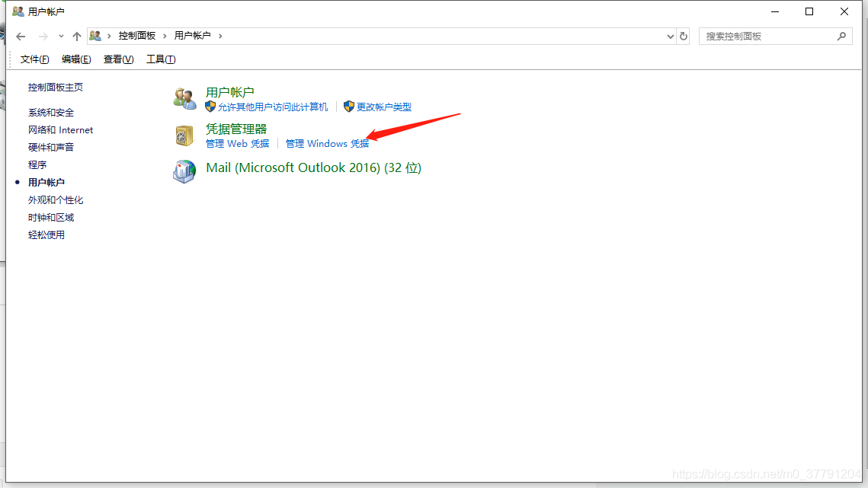Viewport: 868px width, 488px height.
Task: Open recent locations dropdown arrow
Action: 61,37
